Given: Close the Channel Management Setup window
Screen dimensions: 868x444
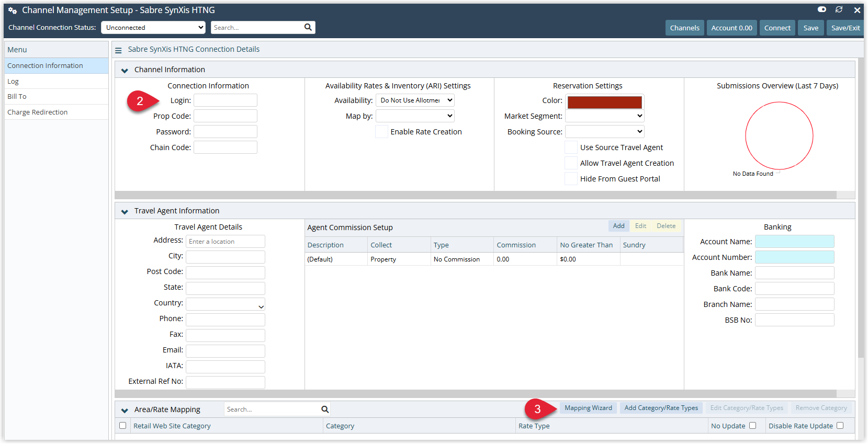Looking at the screenshot, I should [x=857, y=10].
